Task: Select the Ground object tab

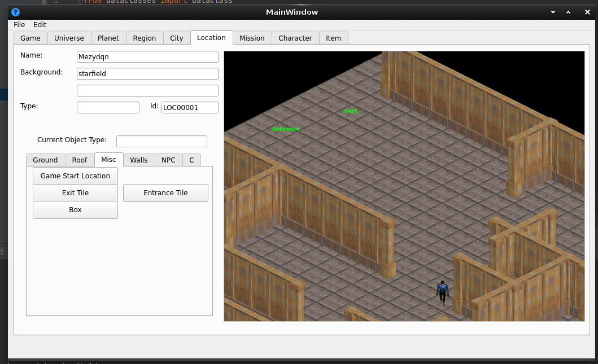Action: (45, 160)
